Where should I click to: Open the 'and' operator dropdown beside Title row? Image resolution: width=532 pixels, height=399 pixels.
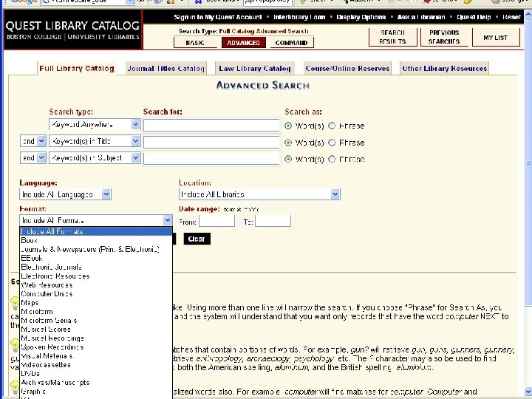[x=33, y=141]
